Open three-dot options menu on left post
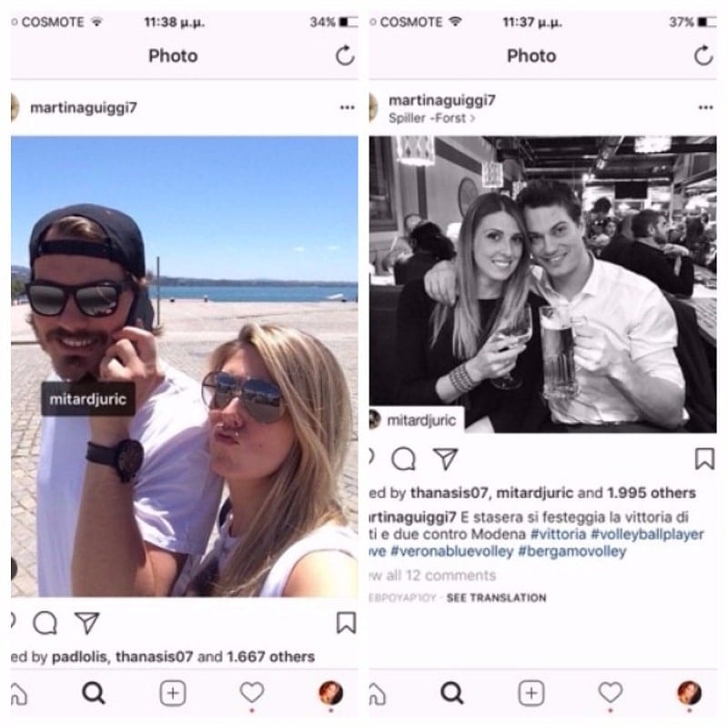 (348, 107)
